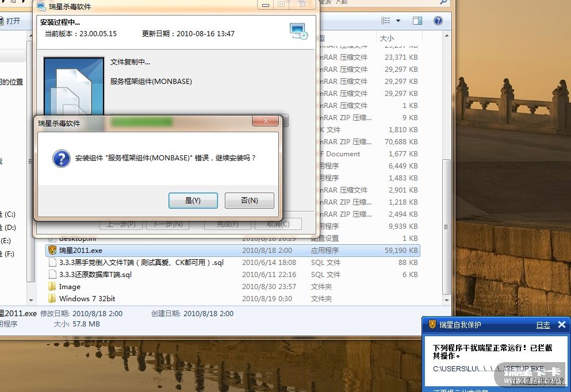Select the (E:) drive in navigation pane

click(6, 241)
